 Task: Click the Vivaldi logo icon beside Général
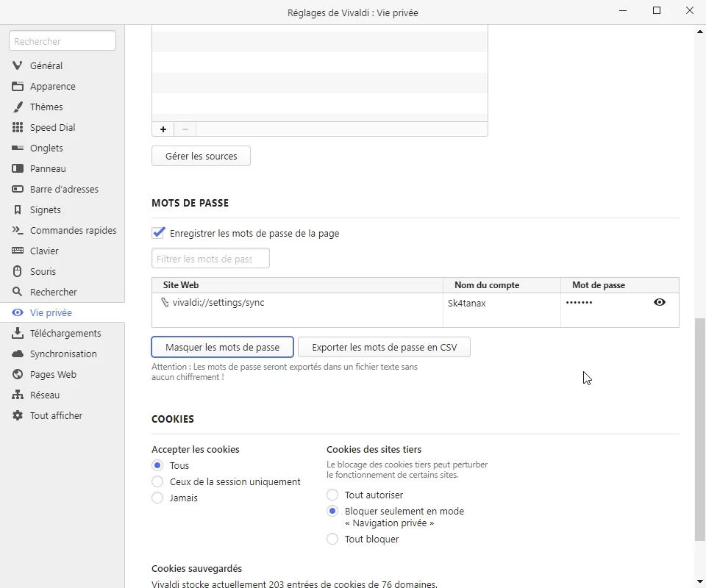pos(18,65)
